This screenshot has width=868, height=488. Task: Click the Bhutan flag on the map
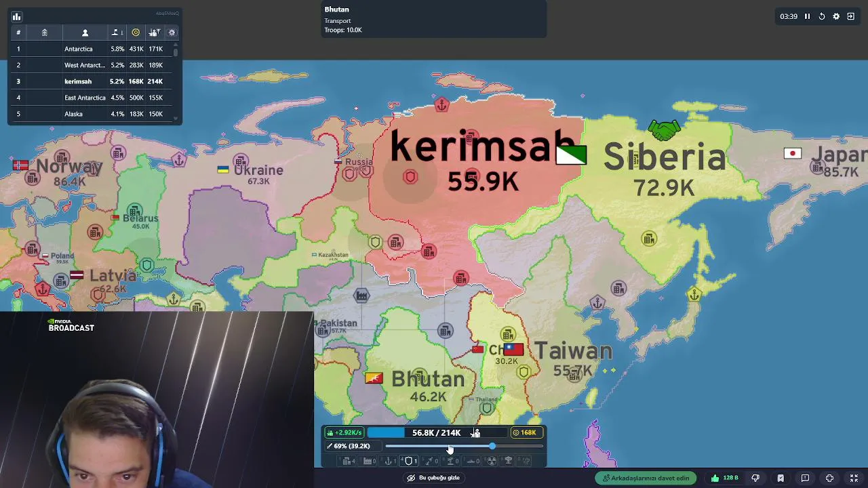[374, 378]
